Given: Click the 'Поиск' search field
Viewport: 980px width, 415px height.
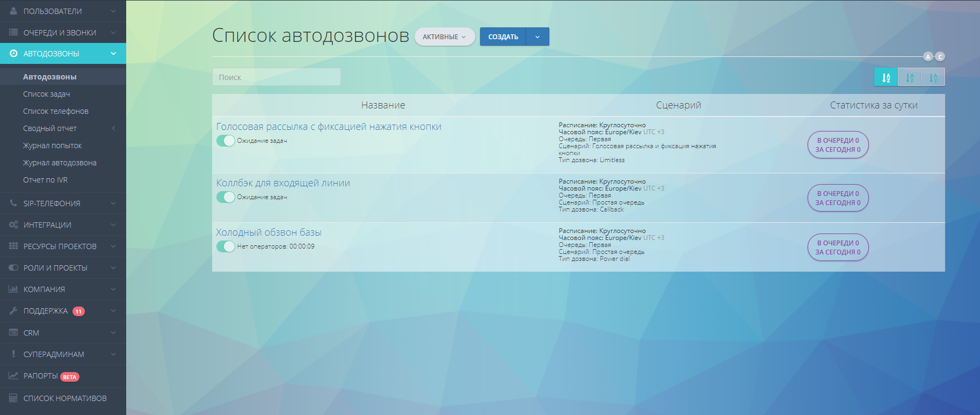Looking at the screenshot, I should pyautogui.click(x=276, y=77).
